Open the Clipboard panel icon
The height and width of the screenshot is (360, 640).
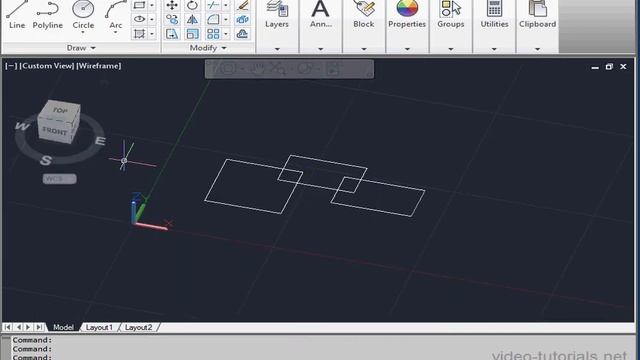coord(538,9)
